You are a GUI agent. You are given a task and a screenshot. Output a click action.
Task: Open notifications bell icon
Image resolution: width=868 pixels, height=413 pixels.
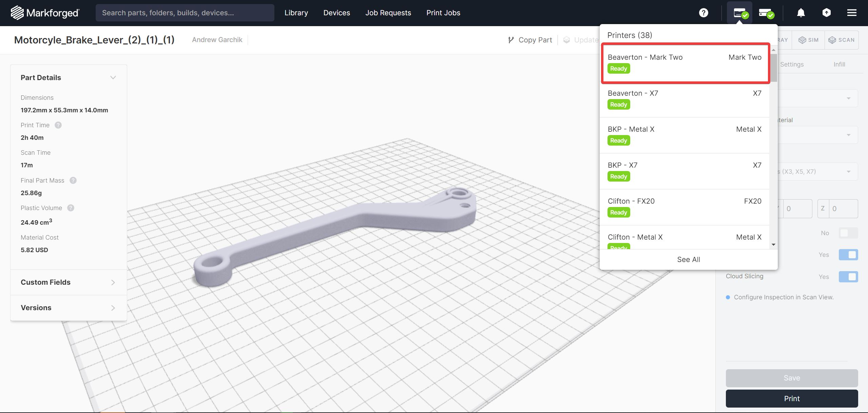801,13
